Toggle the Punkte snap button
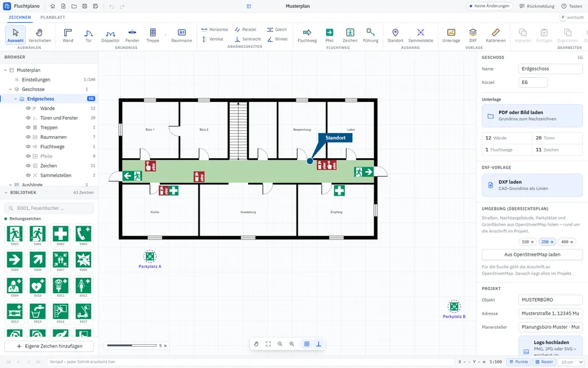This screenshot has height=368, width=588. [518, 362]
